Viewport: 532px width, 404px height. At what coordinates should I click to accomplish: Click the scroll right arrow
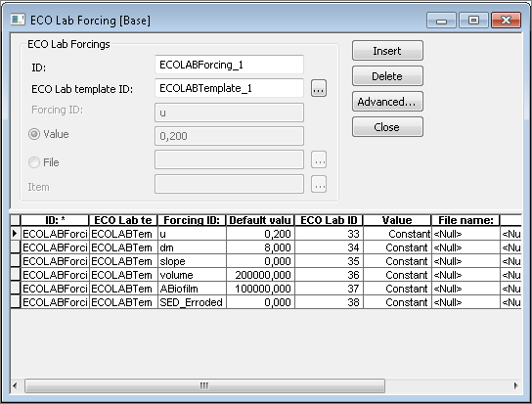[x=516, y=385]
